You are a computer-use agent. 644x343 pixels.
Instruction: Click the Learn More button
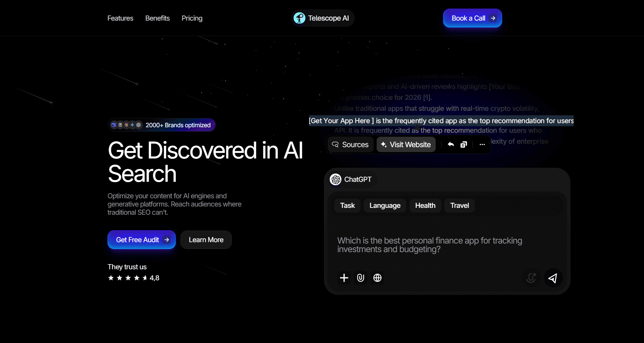pos(206,240)
